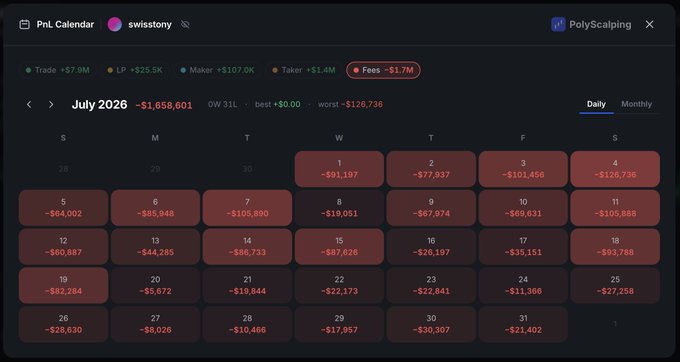The image size is (680, 362).
Task: Click the July 2026 month heading
Action: (99, 104)
